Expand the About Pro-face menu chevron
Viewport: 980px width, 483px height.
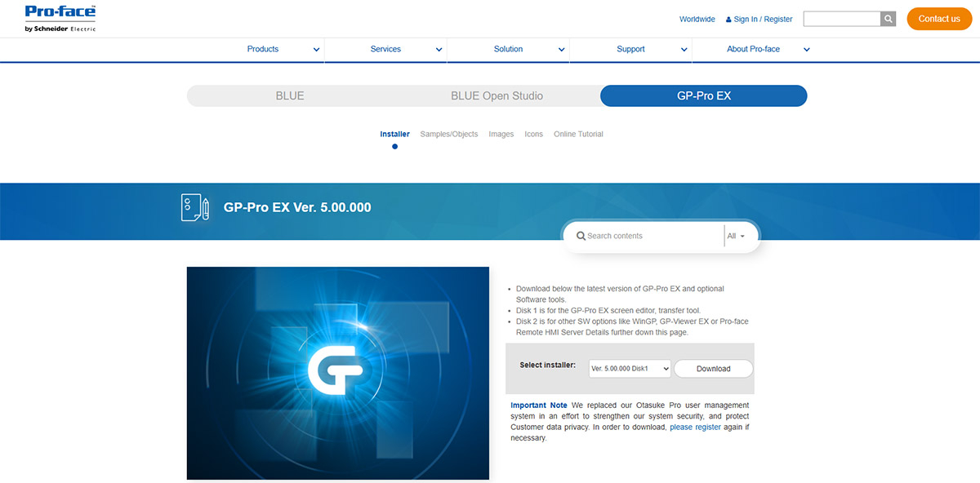tap(806, 50)
